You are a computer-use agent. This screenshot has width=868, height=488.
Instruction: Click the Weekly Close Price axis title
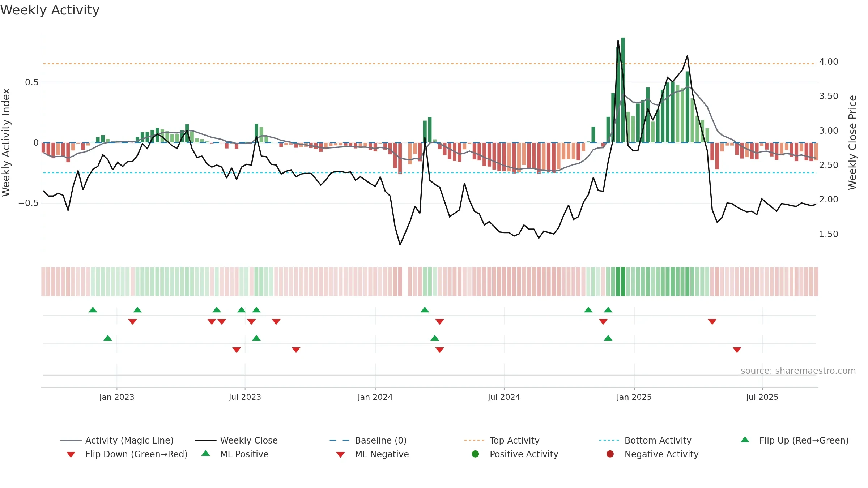852,142
